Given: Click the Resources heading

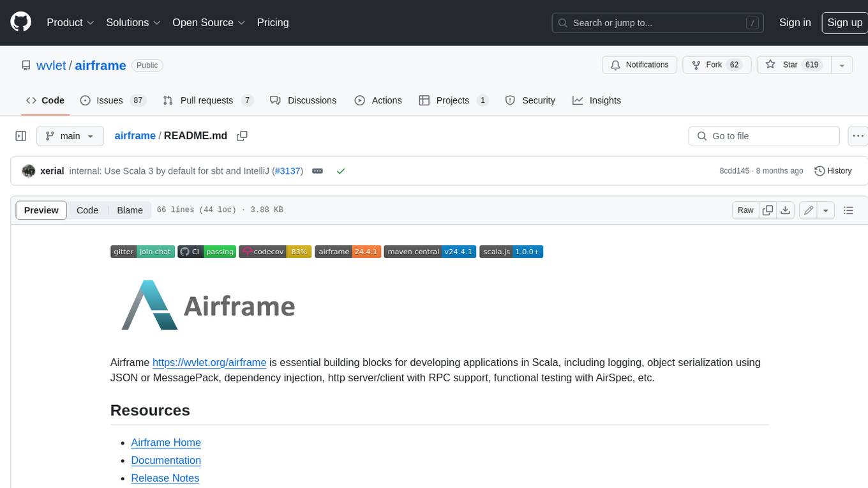Looking at the screenshot, I should [150, 410].
